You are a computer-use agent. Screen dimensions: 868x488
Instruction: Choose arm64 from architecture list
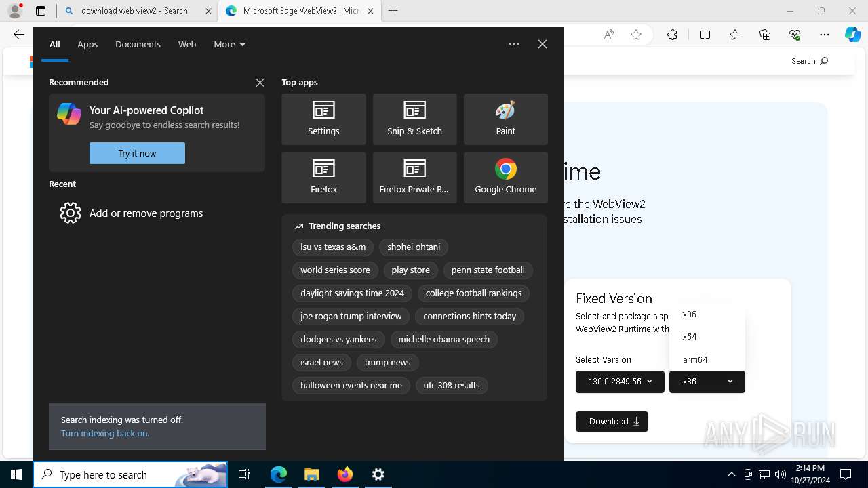point(707,359)
